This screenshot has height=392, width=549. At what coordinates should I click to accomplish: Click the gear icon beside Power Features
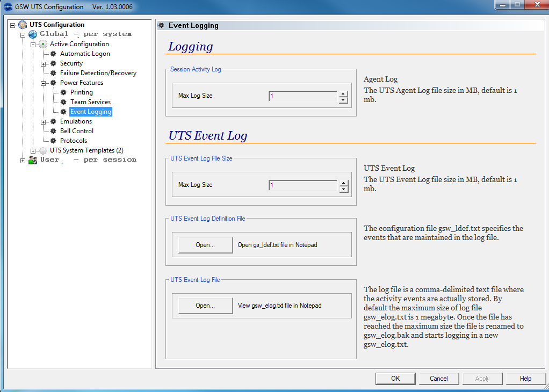click(53, 83)
